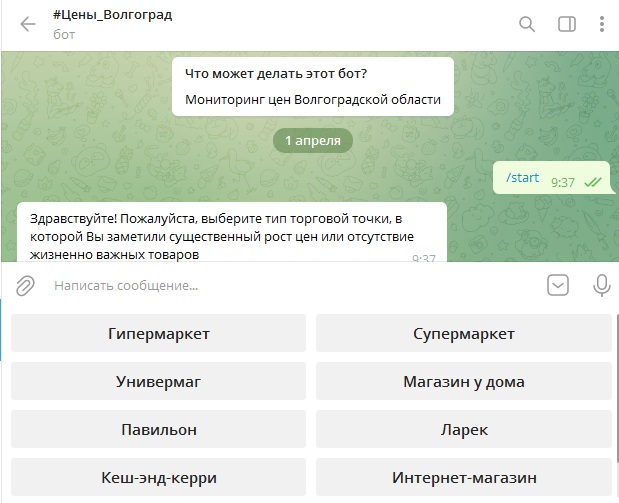Click the back arrow in chat header

pyautogui.click(x=27, y=24)
